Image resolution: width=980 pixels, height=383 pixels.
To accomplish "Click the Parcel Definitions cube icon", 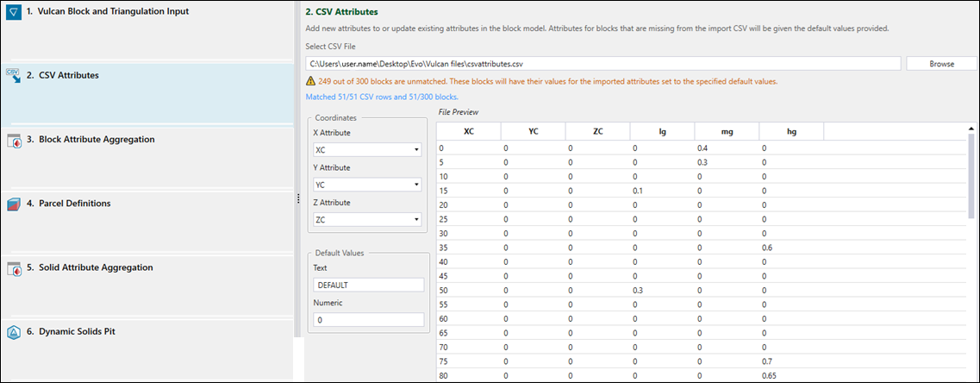I will coord(14,204).
